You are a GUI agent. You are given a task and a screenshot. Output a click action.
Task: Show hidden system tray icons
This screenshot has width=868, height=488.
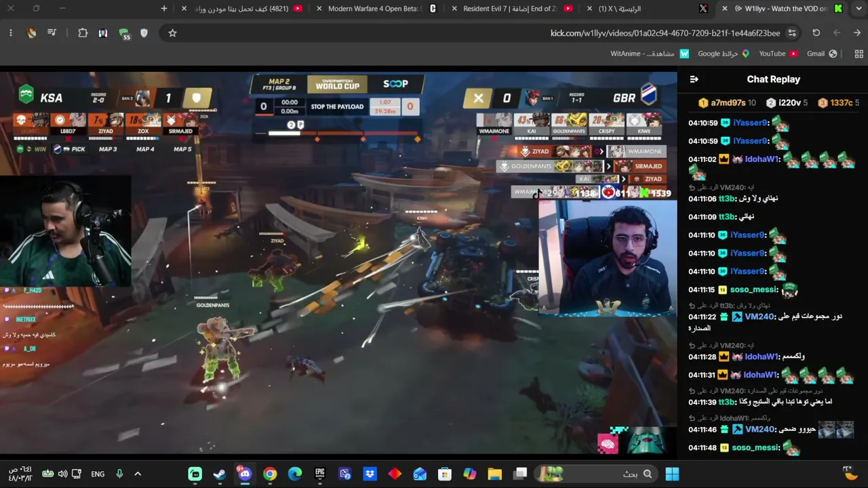pos(138,474)
